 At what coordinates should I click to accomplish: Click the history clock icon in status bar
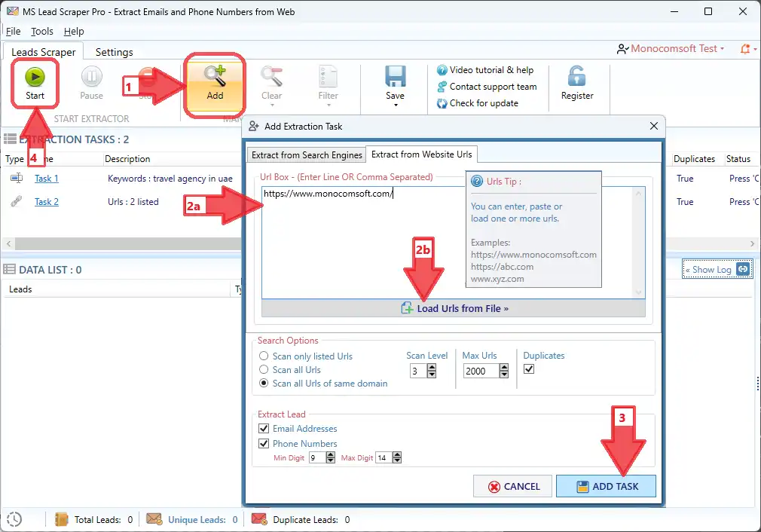[x=14, y=519]
